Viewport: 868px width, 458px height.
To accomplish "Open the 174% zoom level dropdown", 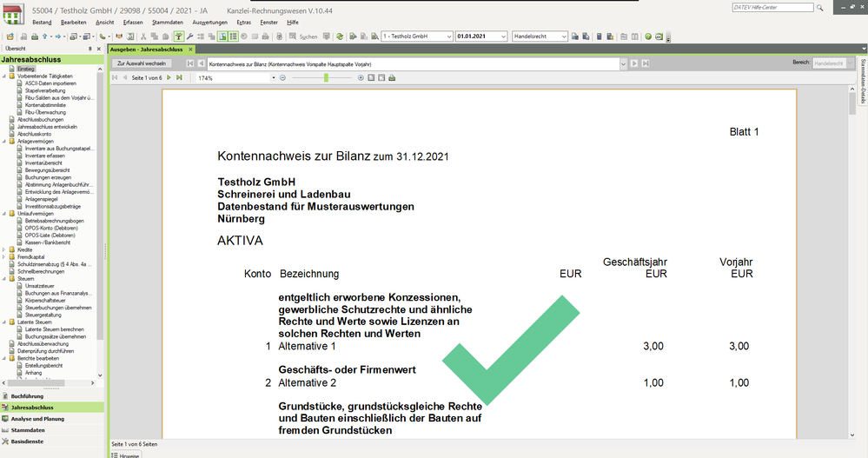I will [274, 78].
